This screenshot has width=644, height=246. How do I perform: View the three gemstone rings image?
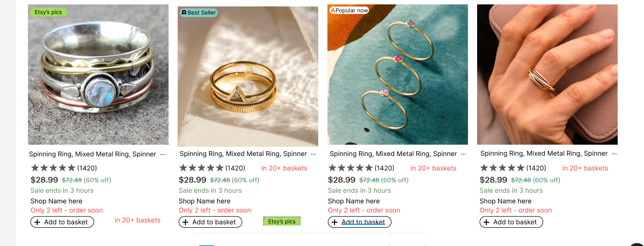click(398, 75)
